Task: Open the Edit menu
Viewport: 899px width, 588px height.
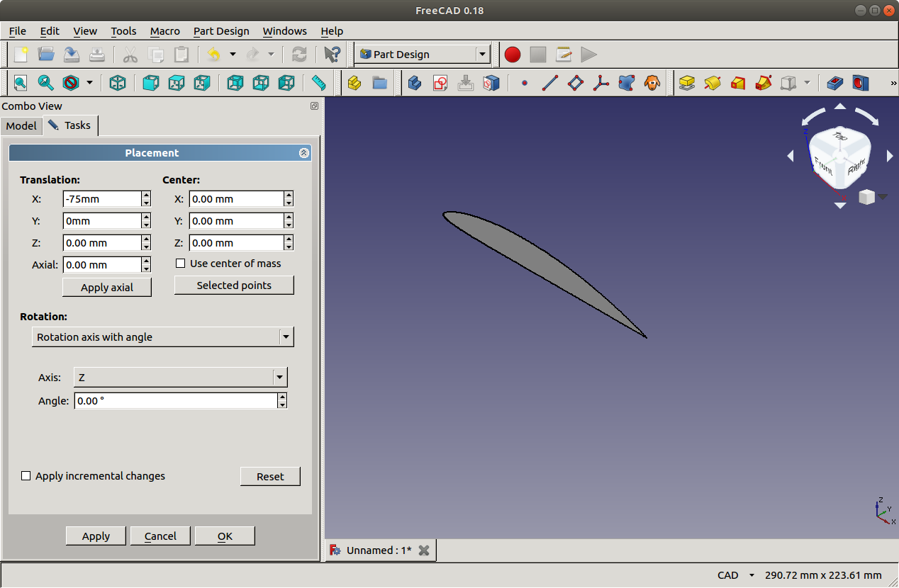Action: click(50, 31)
